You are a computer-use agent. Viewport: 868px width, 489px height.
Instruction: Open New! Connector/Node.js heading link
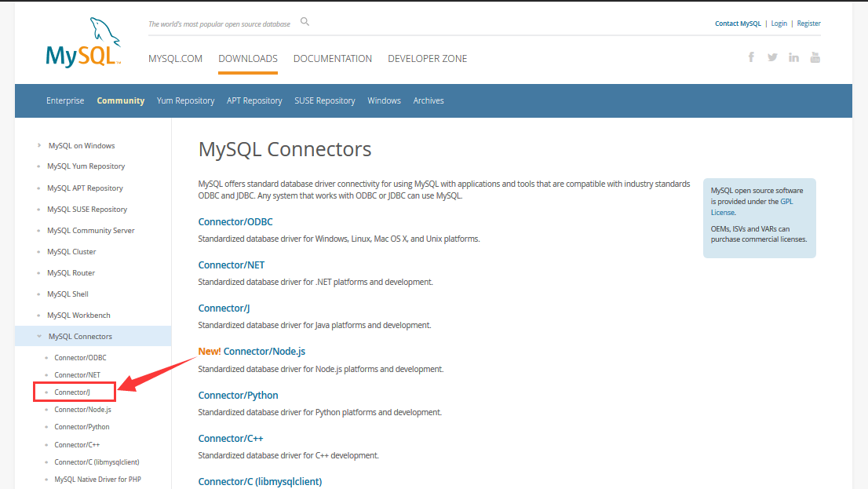point(252,351)
